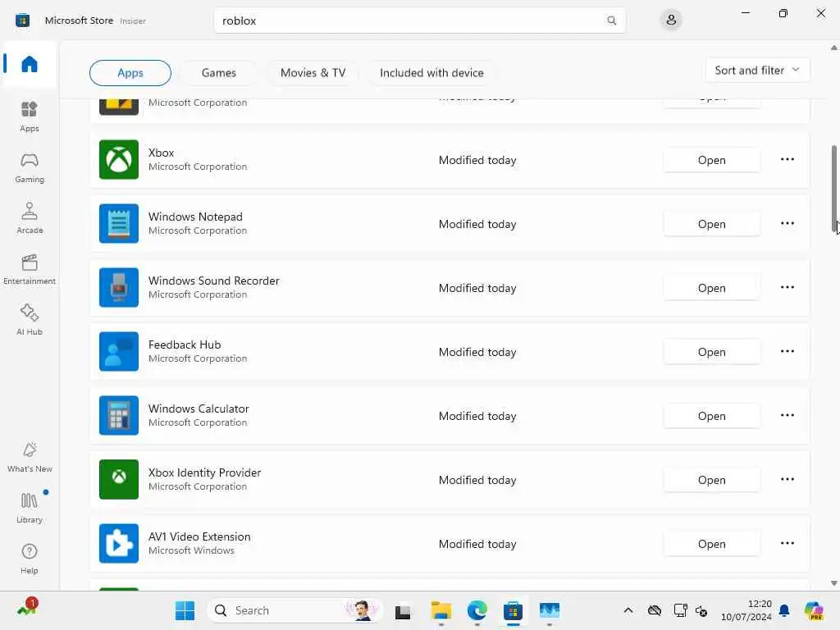Click the Windows Notepad title text
Screen dimensions: 840x630
(x=195, y=217)
